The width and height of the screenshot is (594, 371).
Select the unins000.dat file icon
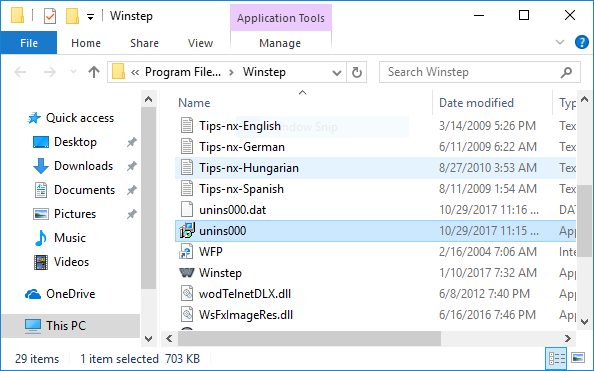click(187, 210)
